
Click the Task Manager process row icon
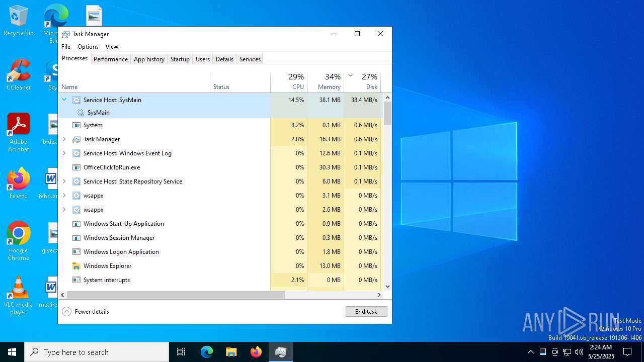click(x=76, y=139)
